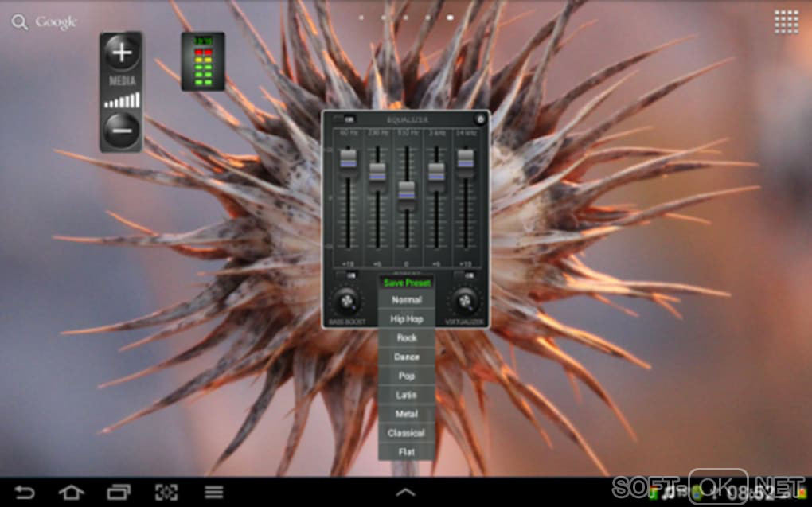Select the Hip Hop preset

(x=407, y=319)
